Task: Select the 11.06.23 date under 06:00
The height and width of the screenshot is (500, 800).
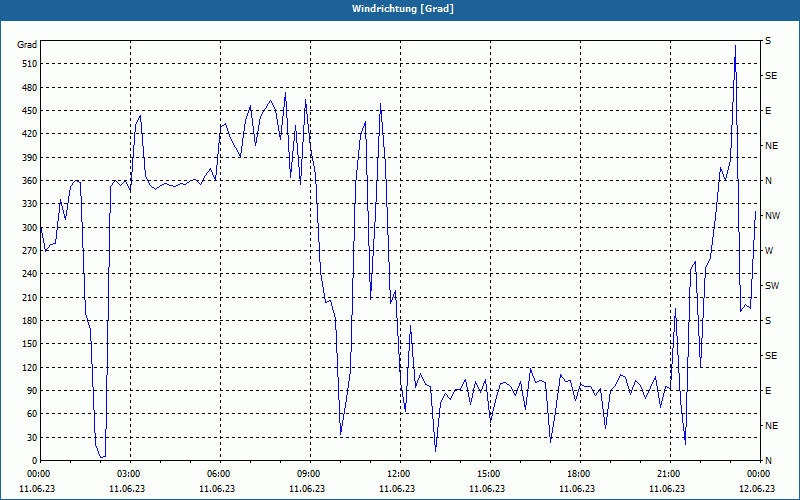Action: pos(217,488)
